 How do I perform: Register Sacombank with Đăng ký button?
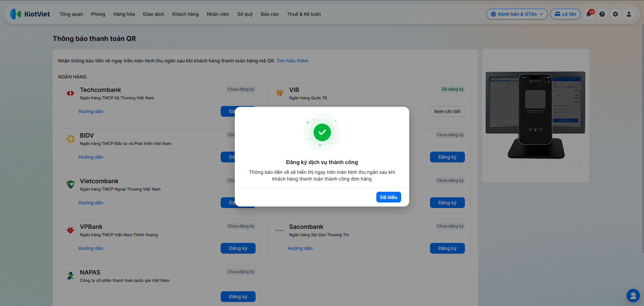point(447,248)
